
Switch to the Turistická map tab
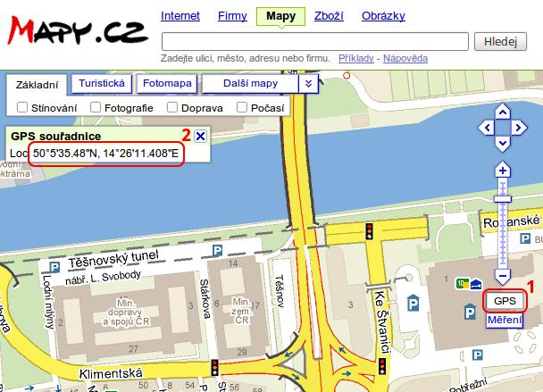pos(102,84)
